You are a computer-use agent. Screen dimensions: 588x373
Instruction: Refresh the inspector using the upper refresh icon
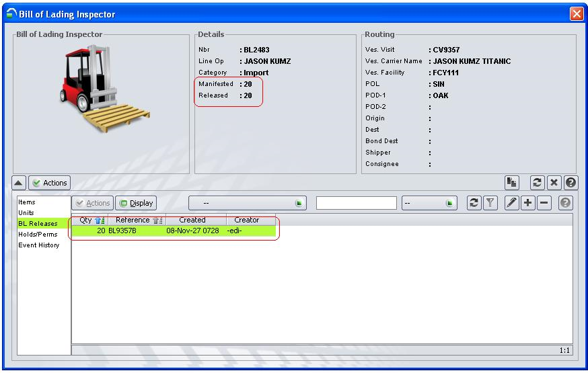(537, 183)
